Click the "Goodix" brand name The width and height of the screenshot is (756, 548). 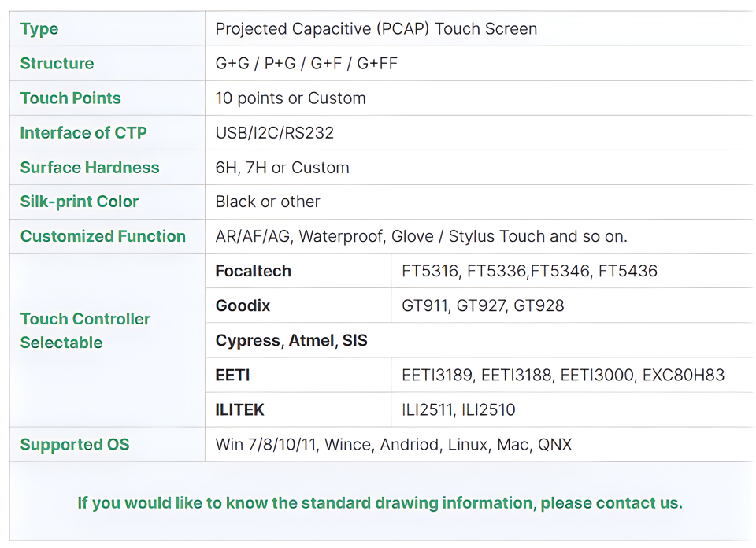pyautogui.click(x=243, y=305)
